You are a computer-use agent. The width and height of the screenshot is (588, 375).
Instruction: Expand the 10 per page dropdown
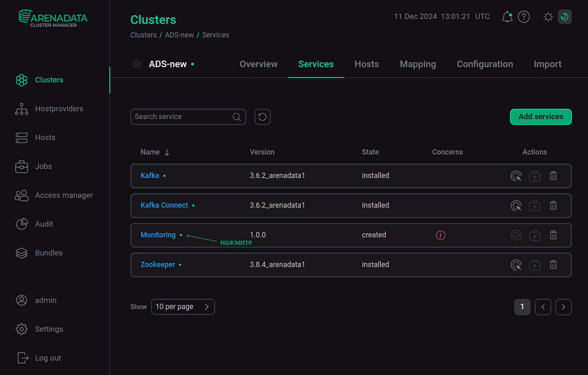tap(183, 307)
